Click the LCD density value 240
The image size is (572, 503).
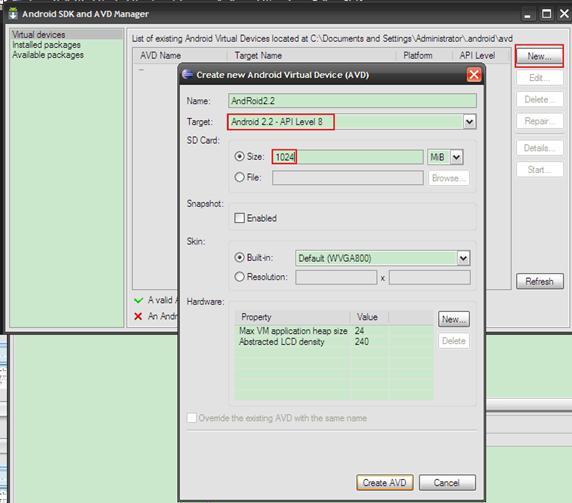tap(362, 342)
